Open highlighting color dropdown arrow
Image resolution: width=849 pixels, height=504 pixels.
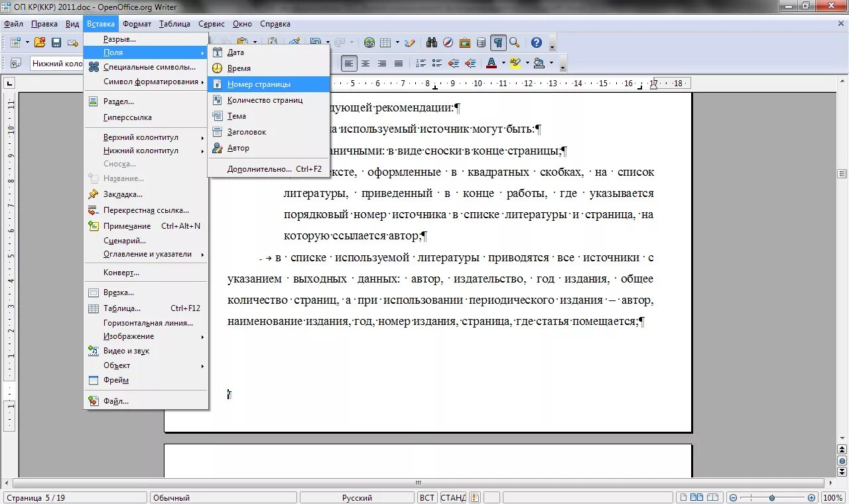click(527, 64)
